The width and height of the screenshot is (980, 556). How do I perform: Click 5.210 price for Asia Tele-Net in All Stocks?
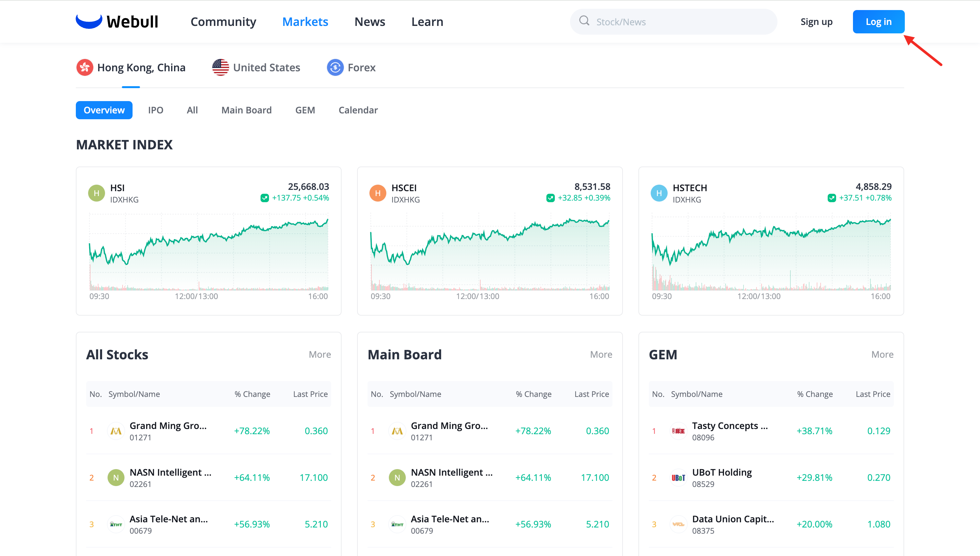pyautogui.click(x=316, y=524)
